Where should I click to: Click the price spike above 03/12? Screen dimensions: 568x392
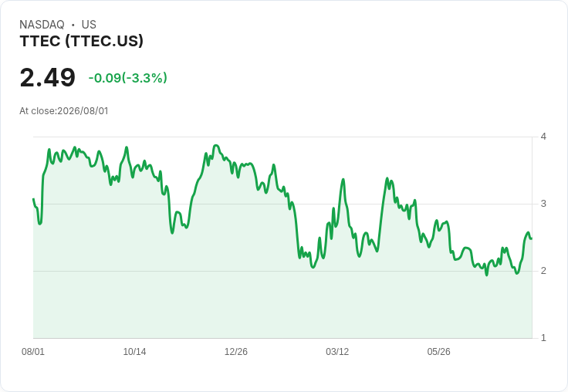click(x=343, y=179)
